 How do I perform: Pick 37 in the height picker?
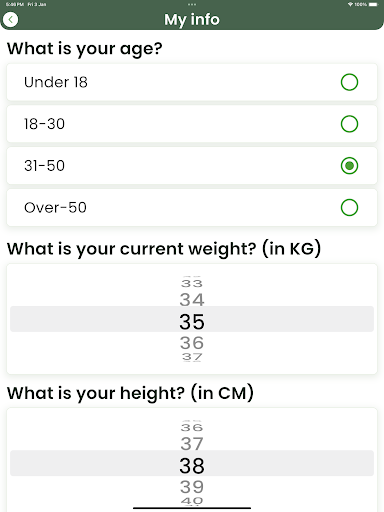click(x=192, y=444)
